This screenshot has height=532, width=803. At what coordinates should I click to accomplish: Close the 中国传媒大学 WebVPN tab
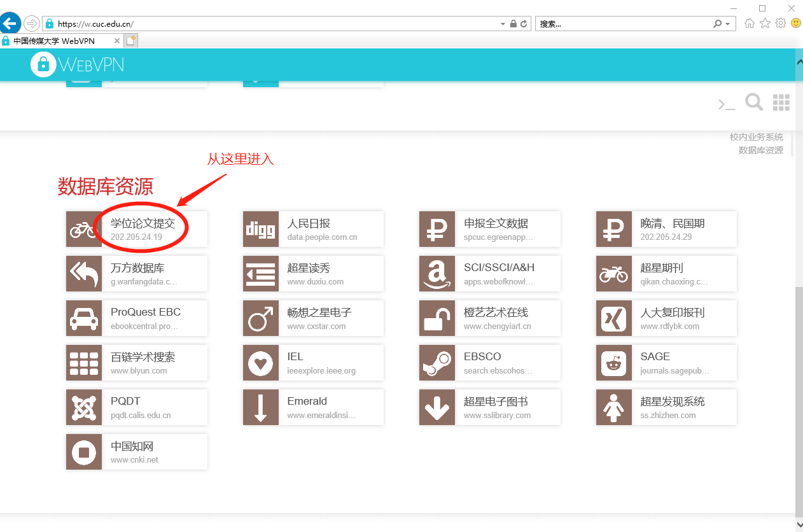116,41
